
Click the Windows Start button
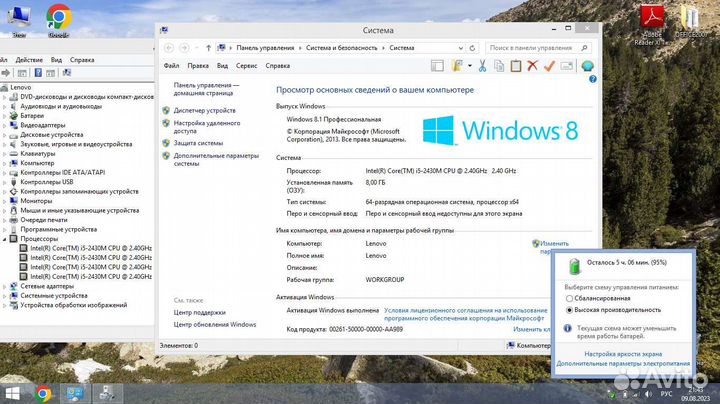[x=12, y=394]
